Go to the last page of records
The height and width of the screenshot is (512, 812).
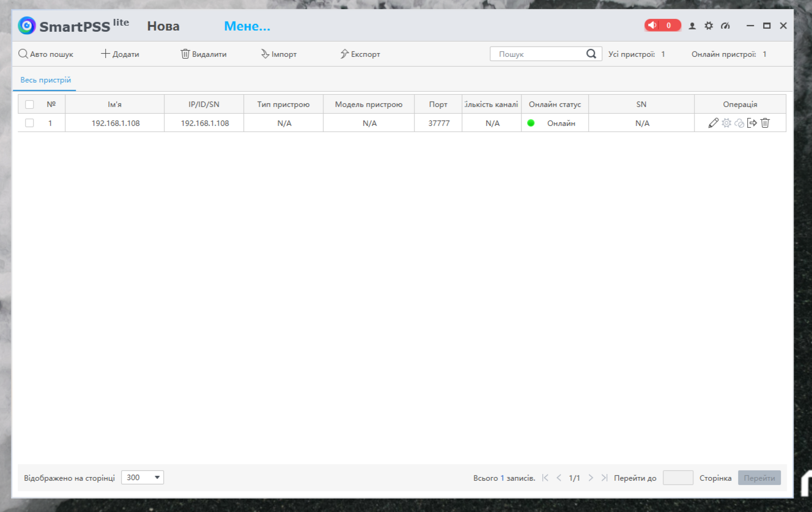point(604,478)
